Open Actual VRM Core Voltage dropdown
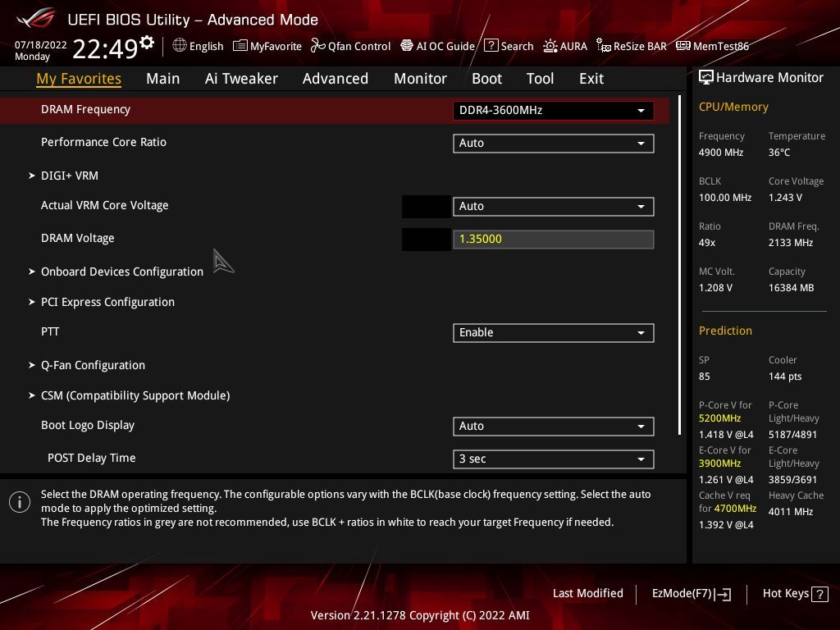The image size is (840, 630). point(554,206)
